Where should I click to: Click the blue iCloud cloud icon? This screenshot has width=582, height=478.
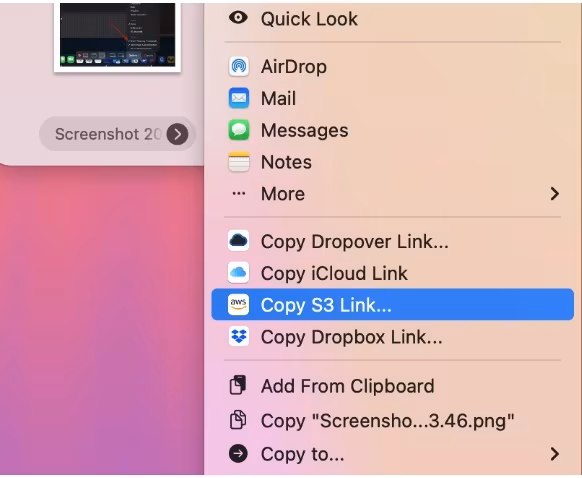[238, 273]
